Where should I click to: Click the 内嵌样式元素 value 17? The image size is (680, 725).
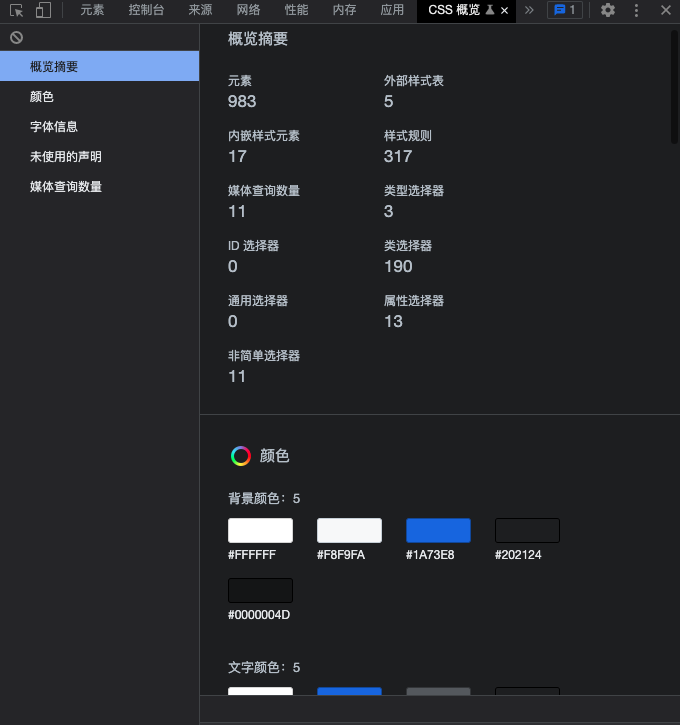[237, 156]
